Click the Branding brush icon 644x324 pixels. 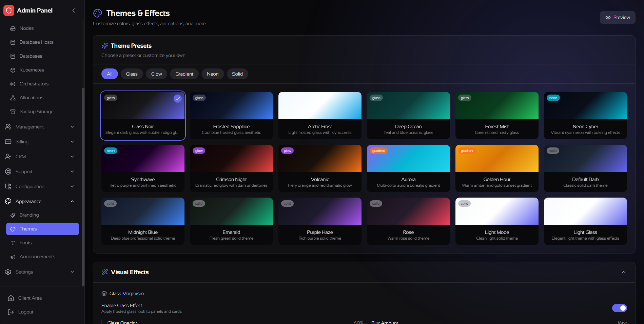tap(13, 215)
